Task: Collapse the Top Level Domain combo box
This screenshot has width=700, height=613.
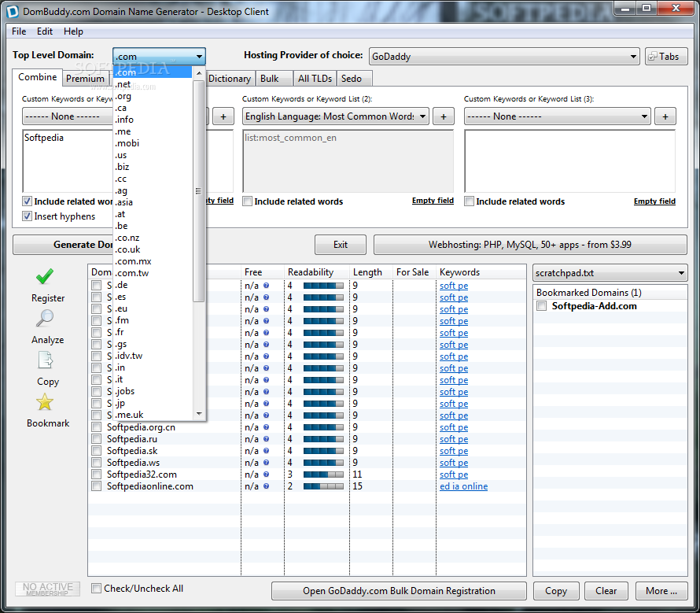Action: click(159, 57)
